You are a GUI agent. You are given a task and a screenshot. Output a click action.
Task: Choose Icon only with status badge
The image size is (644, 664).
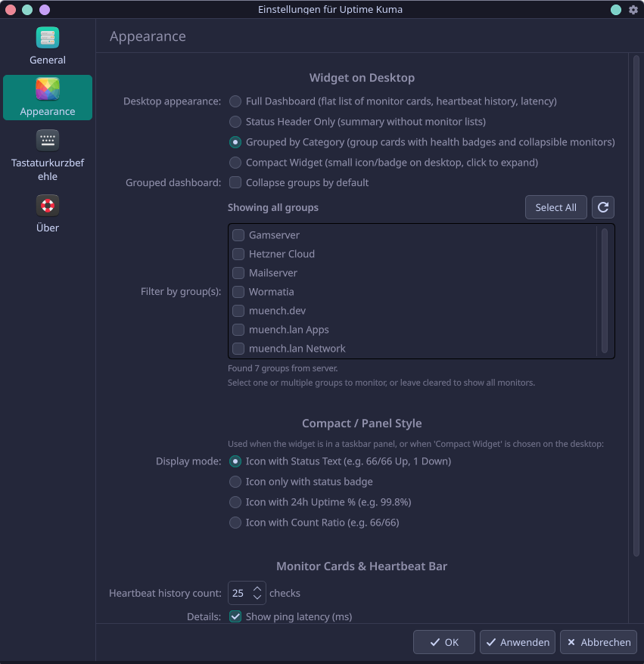(x=235, y=482)
